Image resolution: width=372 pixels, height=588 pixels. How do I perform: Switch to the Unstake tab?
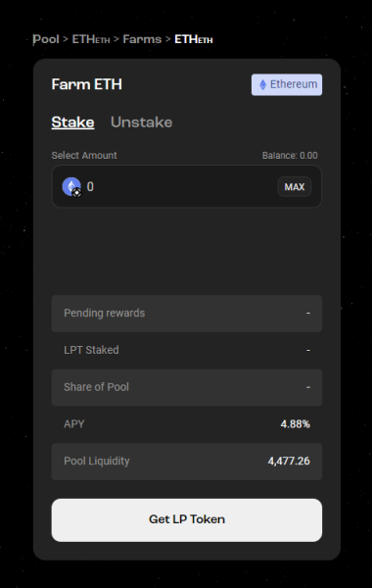coord(142,122)
